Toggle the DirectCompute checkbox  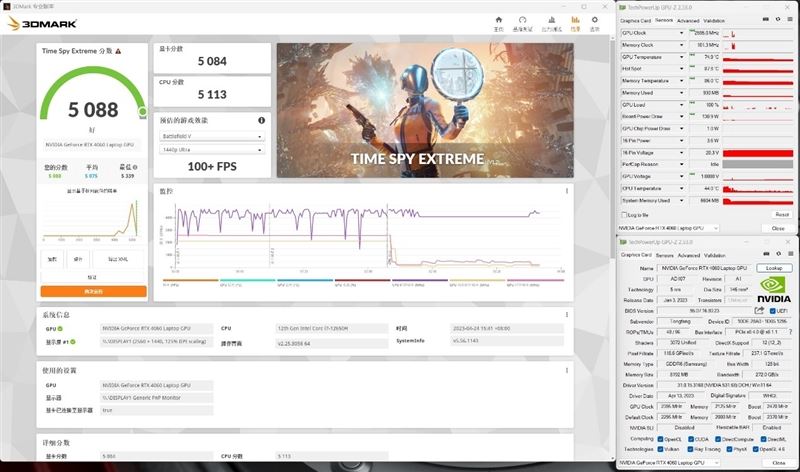tap(718, 439)
